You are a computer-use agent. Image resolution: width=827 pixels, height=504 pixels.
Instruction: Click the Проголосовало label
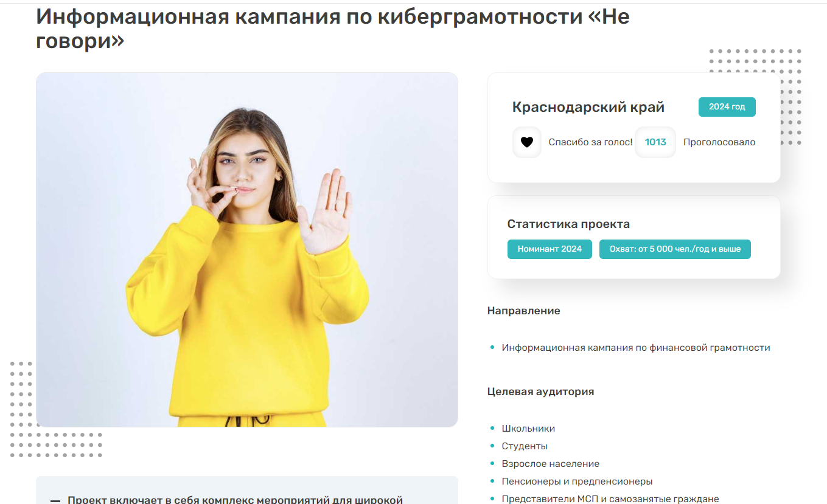pyautogui.click(x=719, y=142)
